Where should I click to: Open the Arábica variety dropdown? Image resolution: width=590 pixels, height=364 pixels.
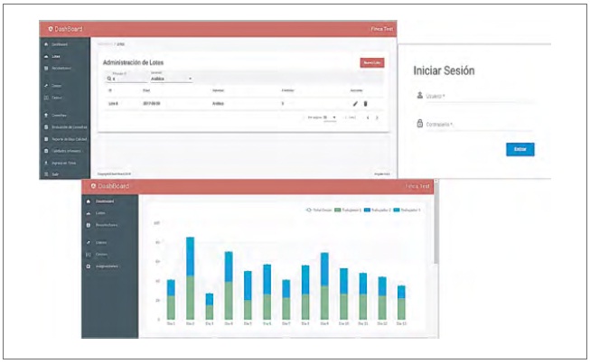(171, 79)
